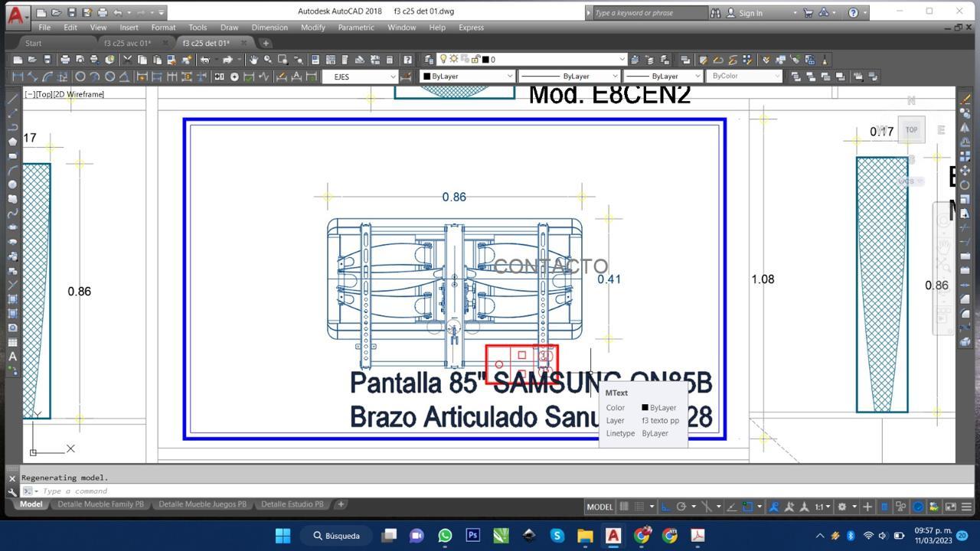Open the annotation scale 1:1 dropdown

tap(823, 507)
